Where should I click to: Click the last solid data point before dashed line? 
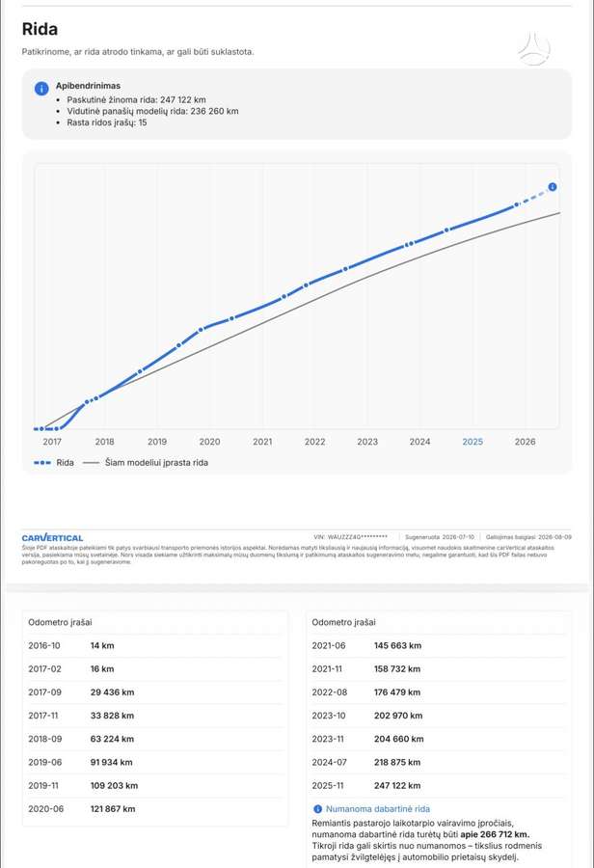coord(517,204)
